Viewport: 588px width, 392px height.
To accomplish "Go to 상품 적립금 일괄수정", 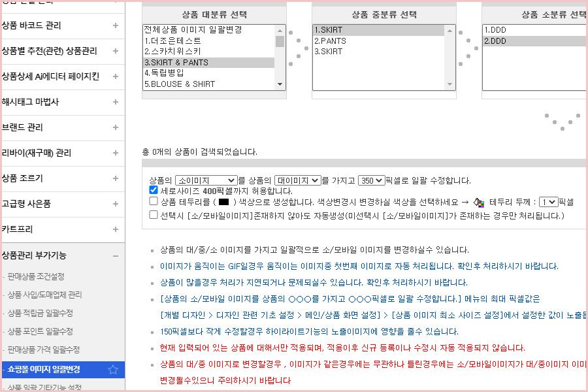I will 40,313.
